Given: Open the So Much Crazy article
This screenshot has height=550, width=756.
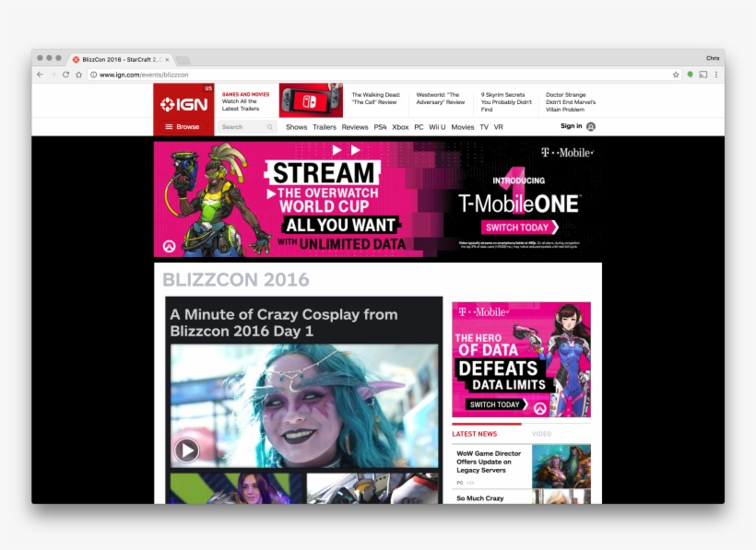Looking at the screenshot, I should [x=479, y=498].
